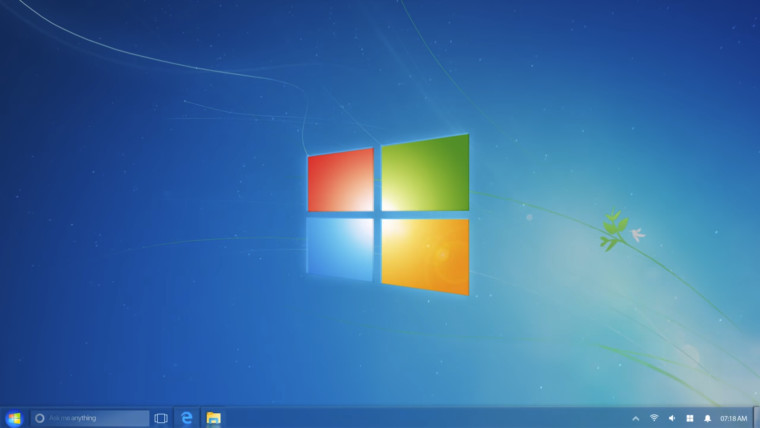
Task: Open File Explorer from the taskbar
Action: [x=213, y=418]
